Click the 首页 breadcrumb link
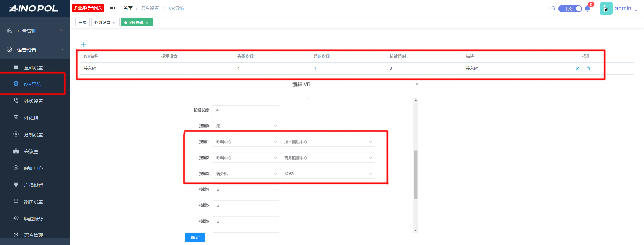This screenshot has width=644, height=245. tap(128, 8)
